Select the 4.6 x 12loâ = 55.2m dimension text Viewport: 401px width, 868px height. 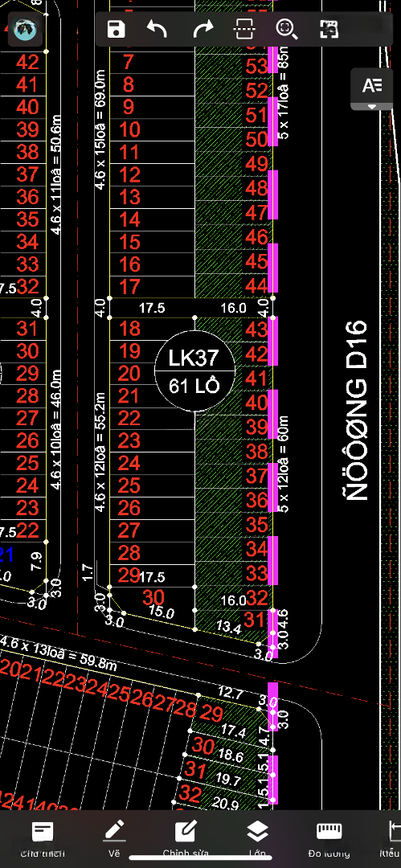click(100, 452)
